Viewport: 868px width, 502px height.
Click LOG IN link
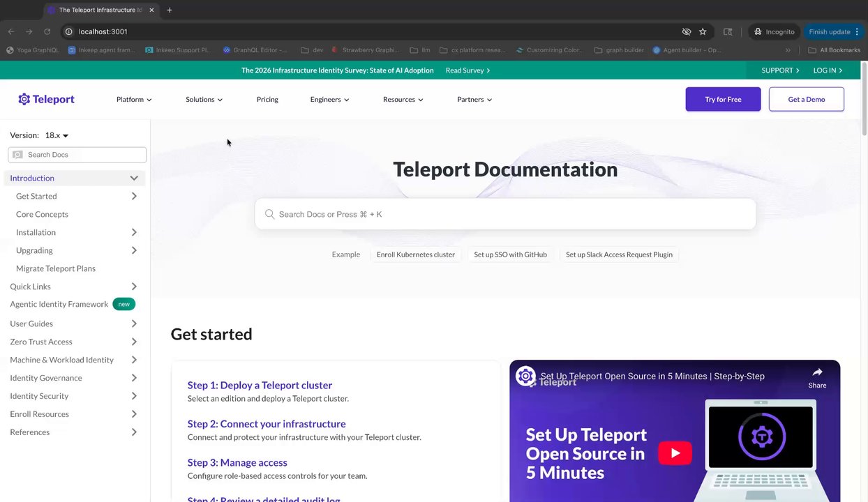(828, 70)
